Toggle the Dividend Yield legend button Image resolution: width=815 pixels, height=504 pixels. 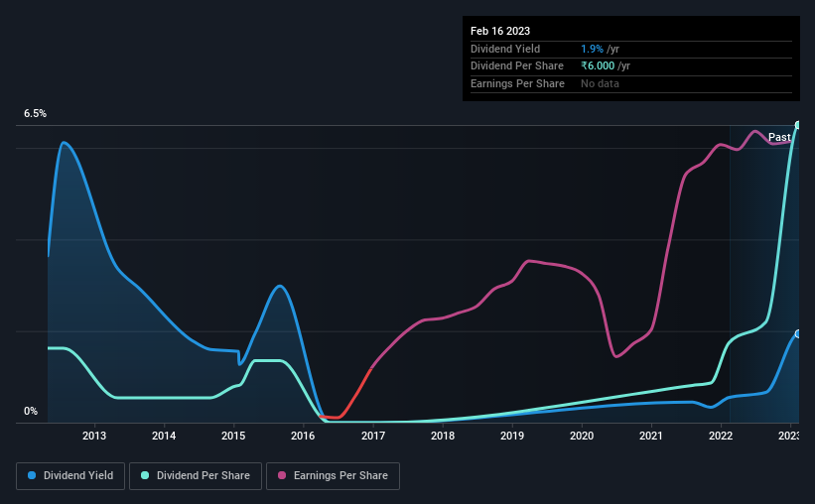[x=70, y=476]
